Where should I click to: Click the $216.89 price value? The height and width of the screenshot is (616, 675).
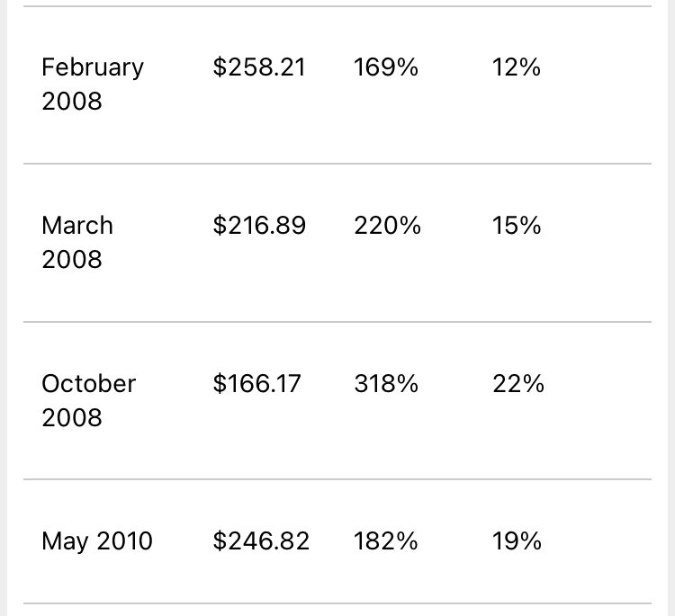(259, 226)
